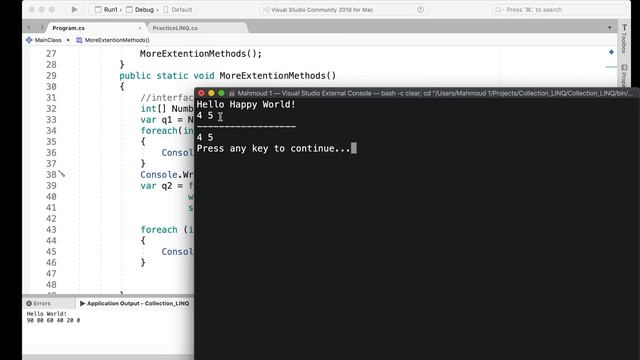Click the 'var q1' statement on line 33
The image size is (640, 360).
pos(167,120)
